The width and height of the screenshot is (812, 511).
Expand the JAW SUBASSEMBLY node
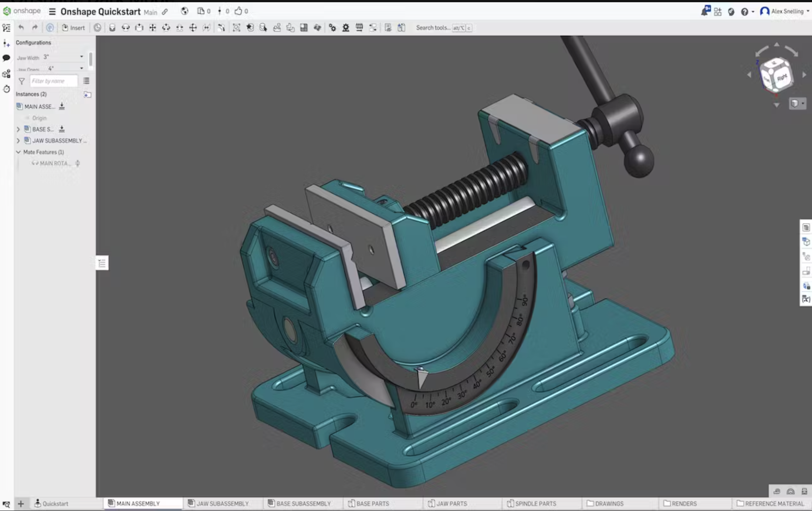[18, 141]
